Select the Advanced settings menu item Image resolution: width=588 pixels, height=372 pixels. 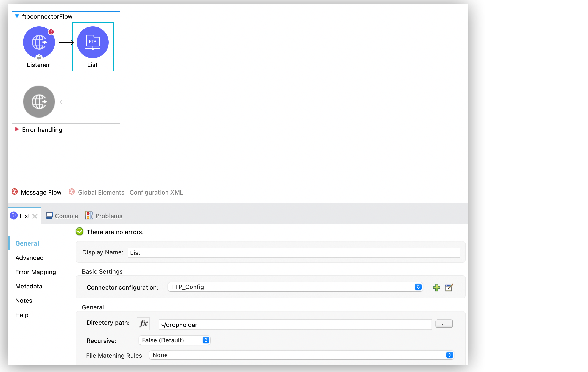29,258
